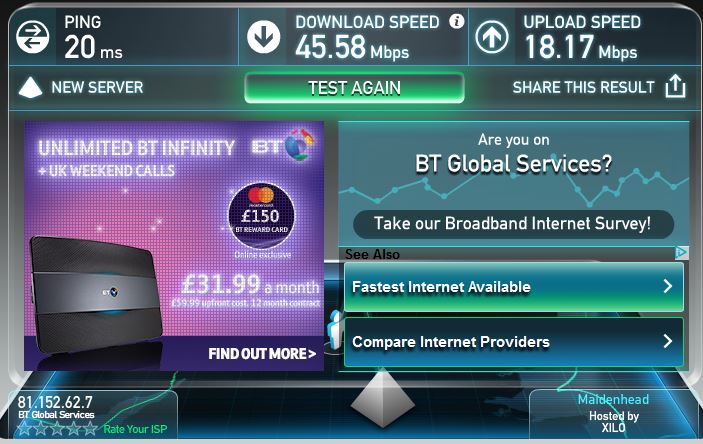703x444 pixels.
Task: Click the Maidenhead server location label
Action: [x=613, y=399]
